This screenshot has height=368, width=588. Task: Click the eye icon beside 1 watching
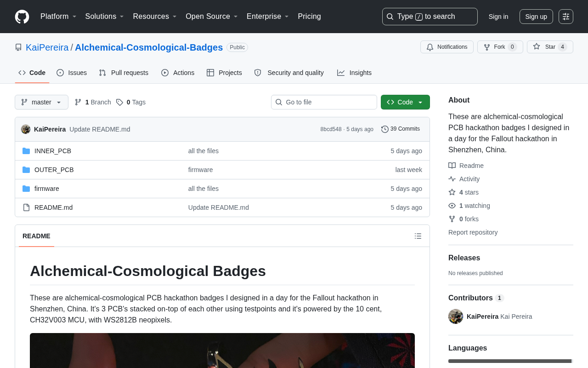coord(452,206)
